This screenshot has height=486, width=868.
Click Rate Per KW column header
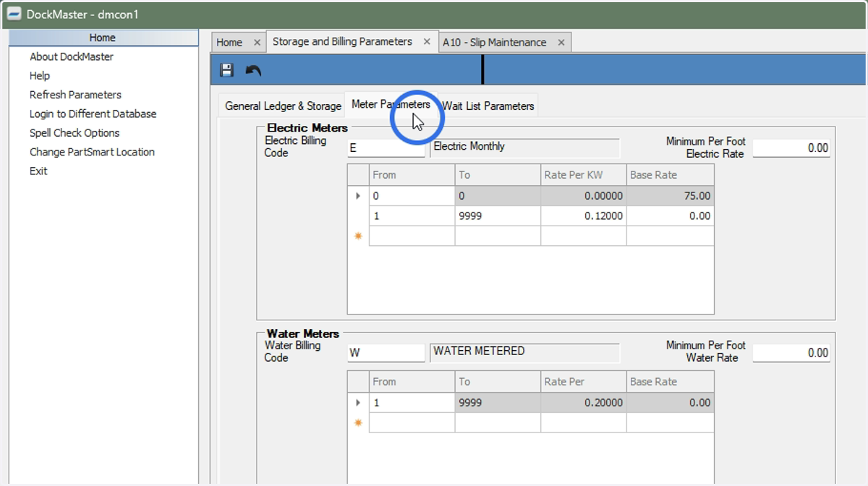pos(583,175)
